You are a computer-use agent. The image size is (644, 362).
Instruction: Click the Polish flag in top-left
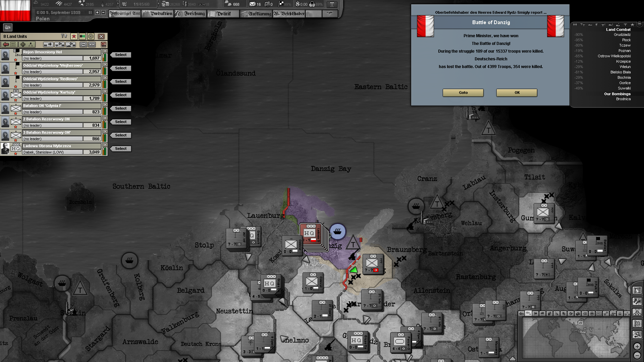click(15, 10)
